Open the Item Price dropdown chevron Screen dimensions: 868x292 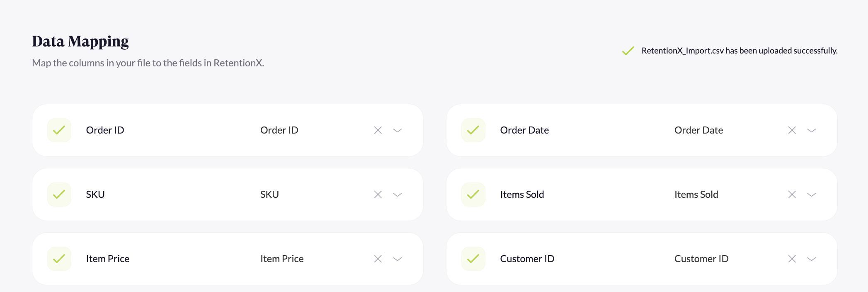click(x=397, y=258)
